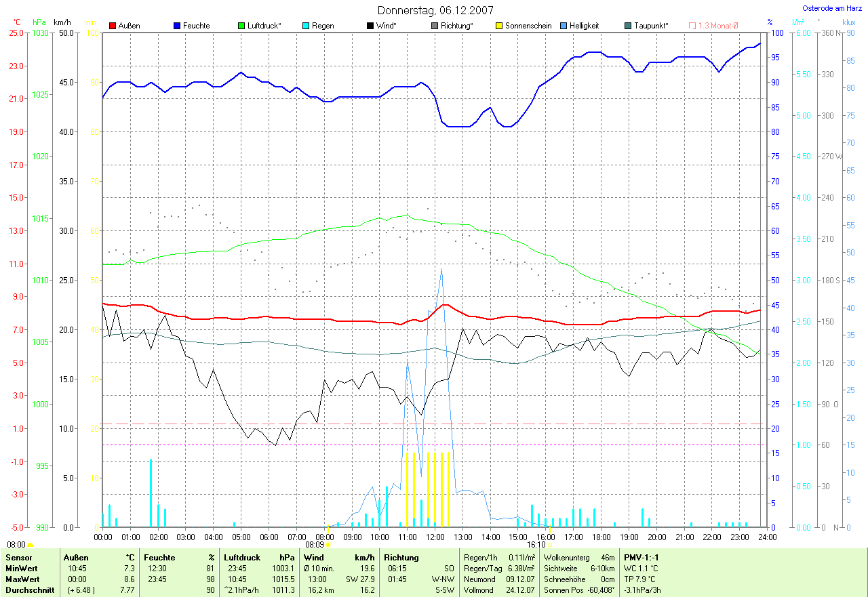Click the sunset icon at 16:10
This screenshot has height=597, width=868.
point(550,545)
